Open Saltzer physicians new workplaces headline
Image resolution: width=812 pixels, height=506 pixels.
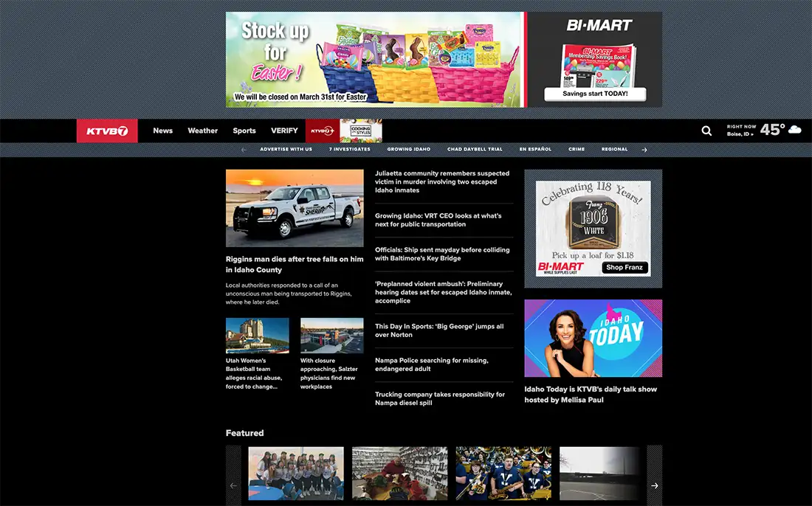(x=328, y=373)
